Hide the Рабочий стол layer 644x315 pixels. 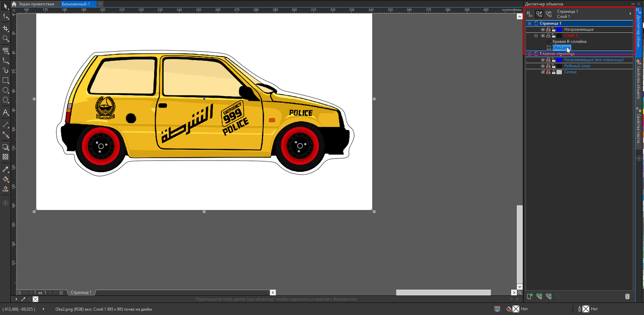[543, 66]
